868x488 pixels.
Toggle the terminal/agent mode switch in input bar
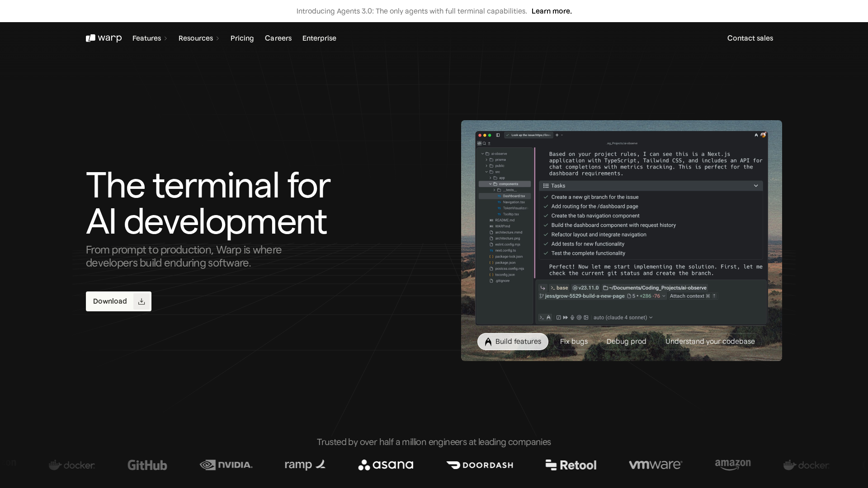(545, 318)
